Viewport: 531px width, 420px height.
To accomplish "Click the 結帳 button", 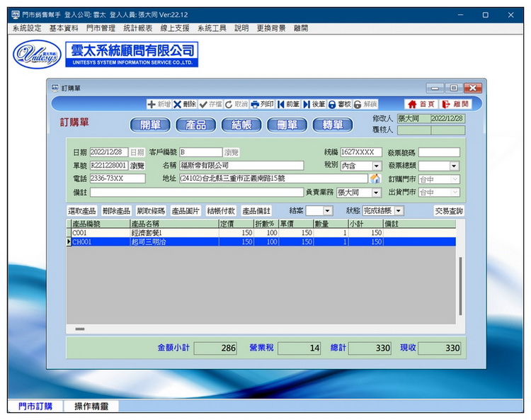I will [241, 125].
